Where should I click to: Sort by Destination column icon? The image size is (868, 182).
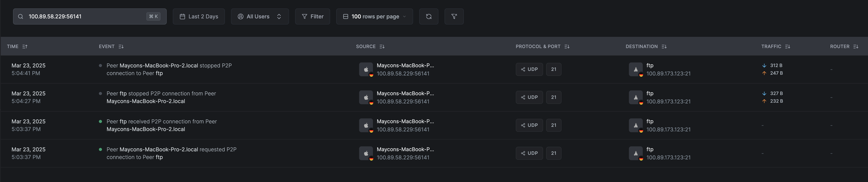(664, 46)
